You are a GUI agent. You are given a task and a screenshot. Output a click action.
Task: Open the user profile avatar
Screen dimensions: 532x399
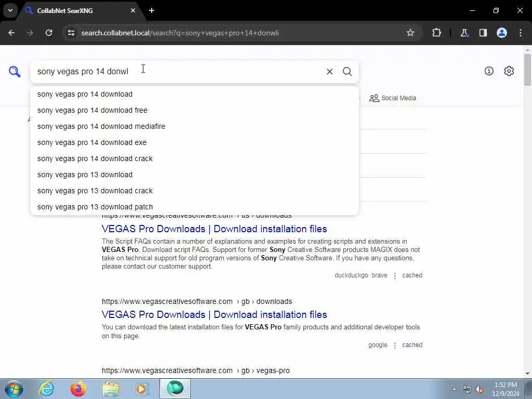coord(502,33)
